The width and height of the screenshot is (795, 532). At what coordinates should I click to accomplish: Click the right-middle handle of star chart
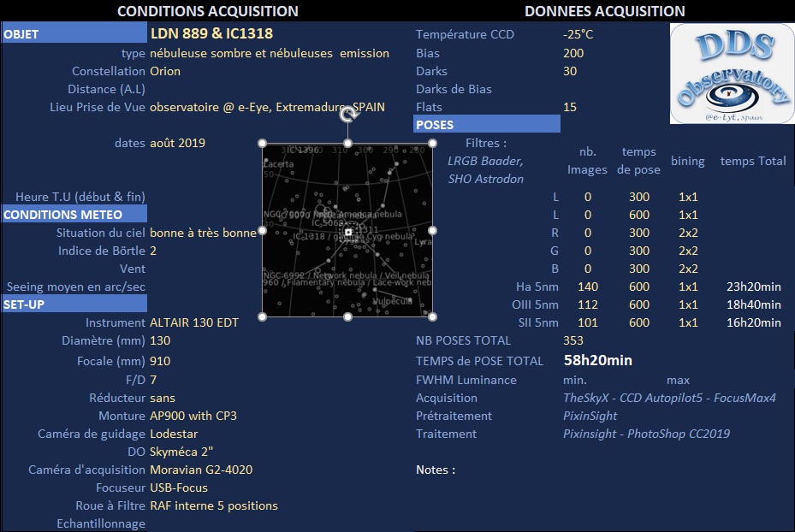coord(432,231)
